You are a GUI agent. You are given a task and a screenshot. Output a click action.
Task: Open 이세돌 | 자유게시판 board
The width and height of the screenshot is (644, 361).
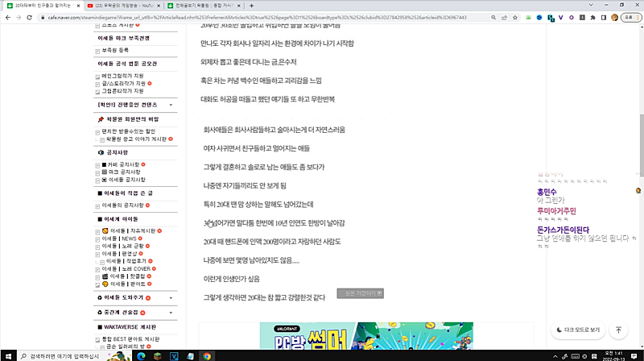point(133,231)
